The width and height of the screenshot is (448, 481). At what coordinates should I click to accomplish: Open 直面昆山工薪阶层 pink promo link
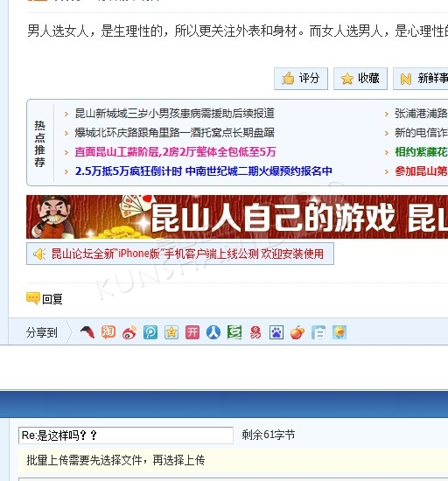tap(175, 152)
